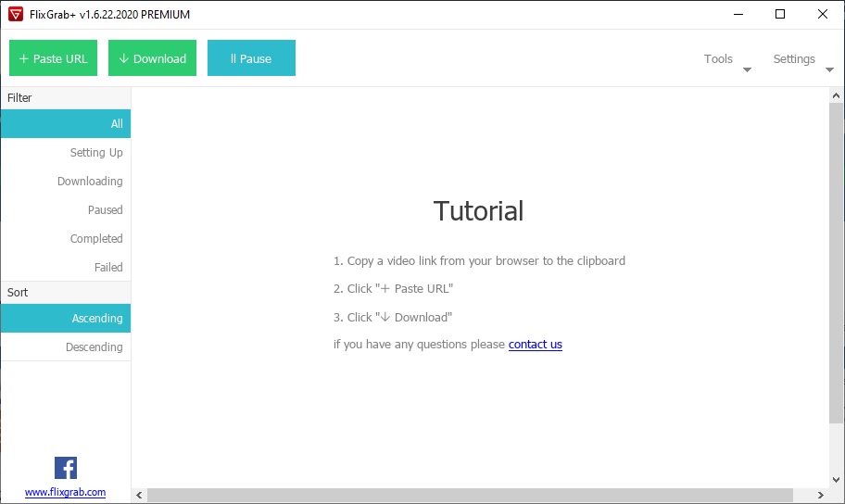
Task: Click the FlixGrab app logo in title bar
Action: 16,15
